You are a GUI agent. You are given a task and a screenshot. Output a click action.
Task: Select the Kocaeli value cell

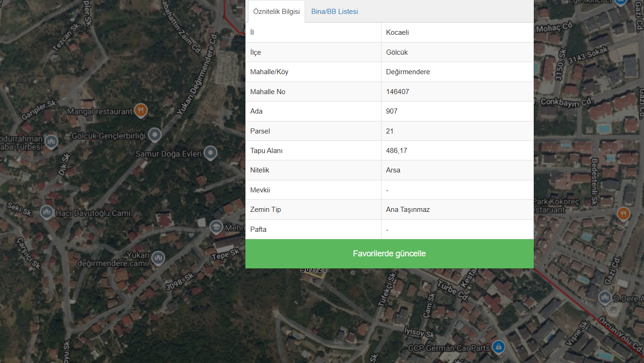point(457,32)
